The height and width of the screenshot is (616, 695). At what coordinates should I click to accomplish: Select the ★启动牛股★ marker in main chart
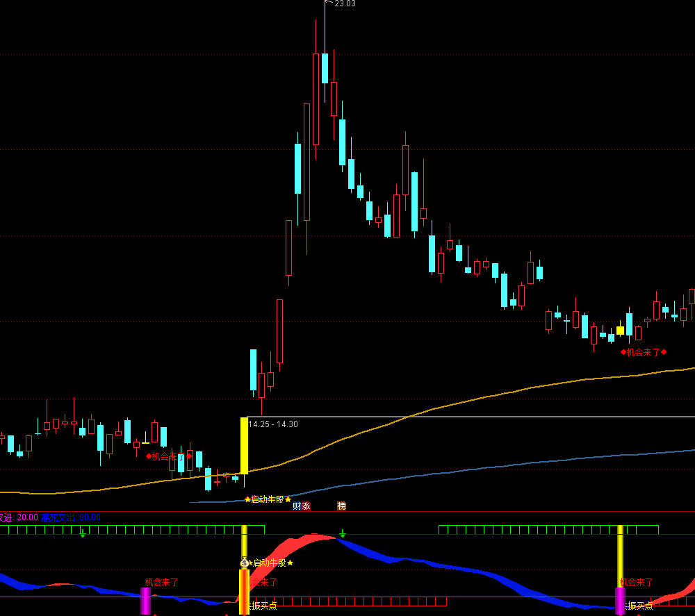pyautogui.click(x=268, y=499)
